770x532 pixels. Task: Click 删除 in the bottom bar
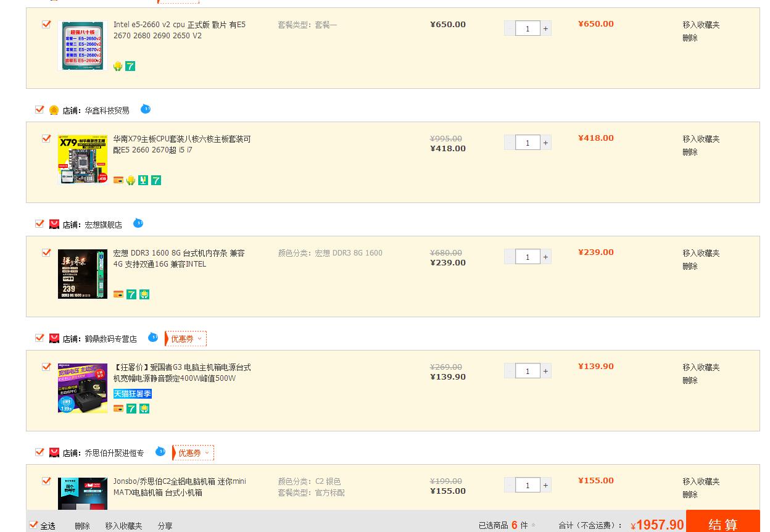[x=82, y=526]
